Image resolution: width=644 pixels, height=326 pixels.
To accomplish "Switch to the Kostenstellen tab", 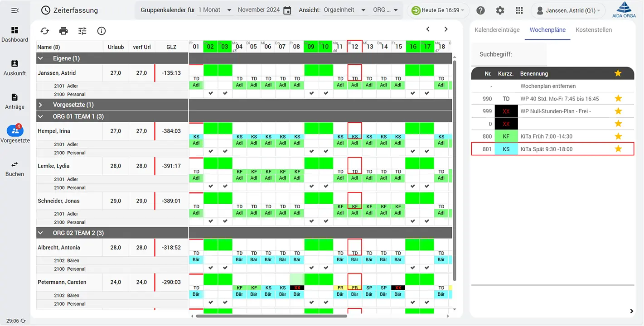I will 594,30.
